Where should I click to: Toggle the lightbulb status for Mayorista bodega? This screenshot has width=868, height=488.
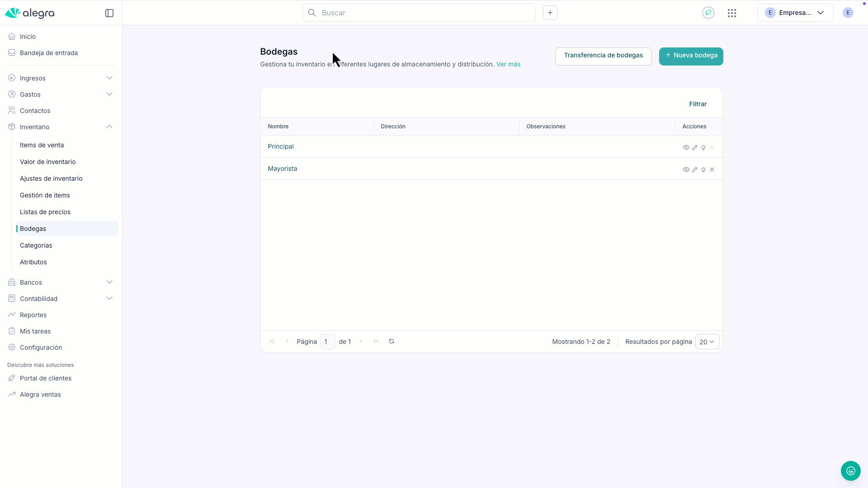point(703,169)
